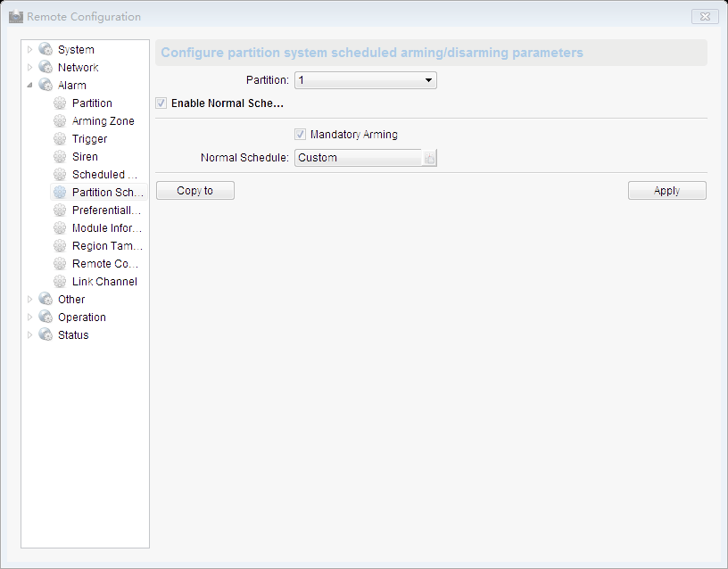Open the Partition number dropdown
The image size is (728, 569).
click(x=366, y=80)
